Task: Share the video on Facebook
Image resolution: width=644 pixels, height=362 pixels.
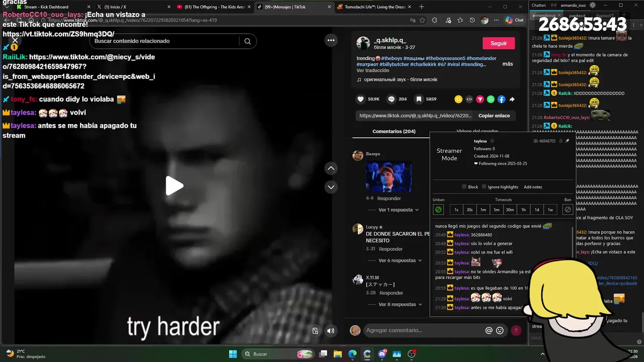Action: [x=502, y=99]
